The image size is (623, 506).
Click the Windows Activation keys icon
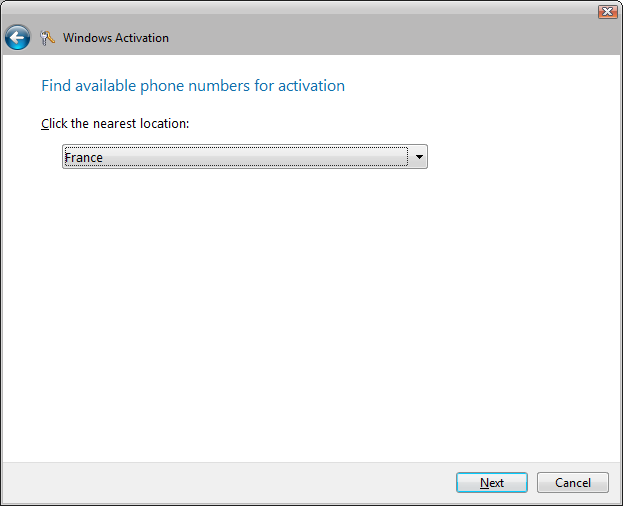pos(47,38)
